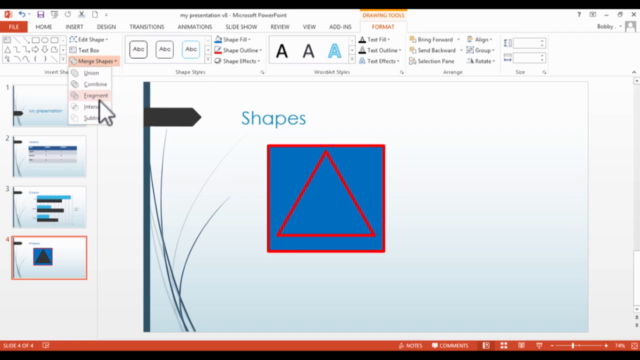Select slide 2 thumbnail with table
This screenshot has height=360, width=640.
pyautogui.click(x=49, y=156)
